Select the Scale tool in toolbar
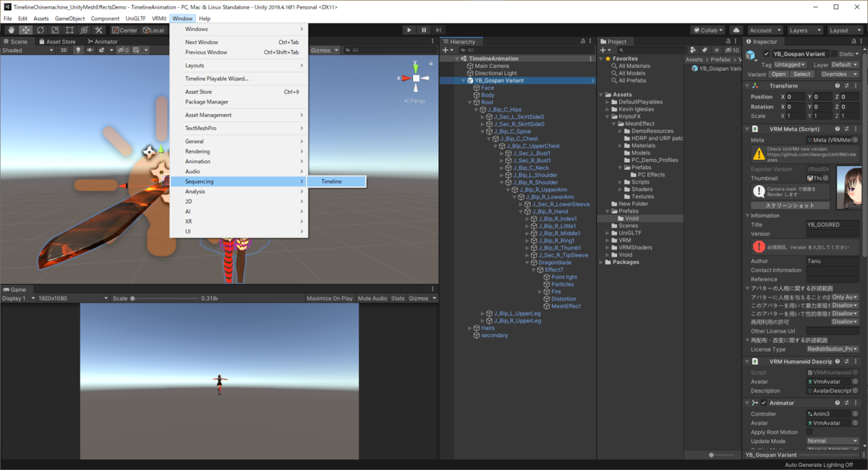 pyautogui.click(x=55, y=30)
